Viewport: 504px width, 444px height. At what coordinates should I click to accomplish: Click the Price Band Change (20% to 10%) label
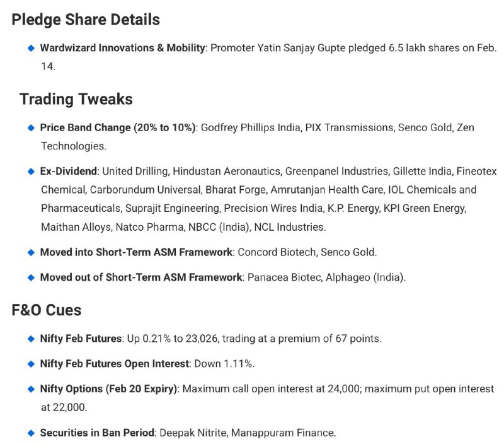[x=118, y=128]
